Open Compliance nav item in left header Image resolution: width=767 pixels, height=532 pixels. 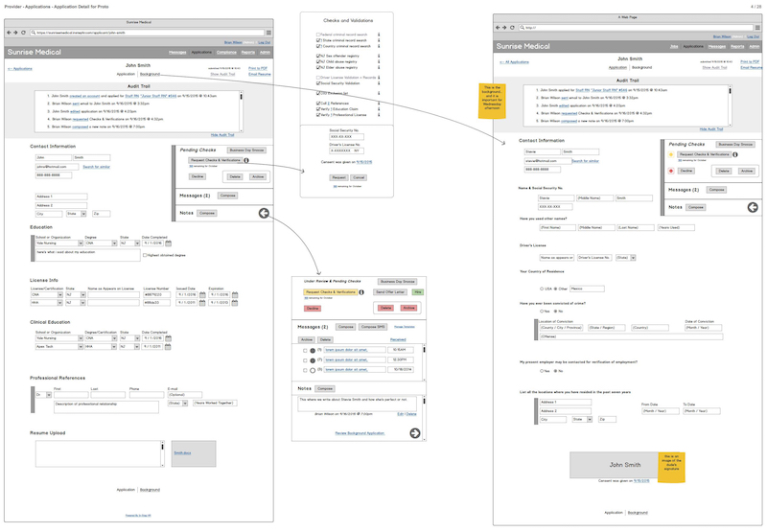coord(226,53)
